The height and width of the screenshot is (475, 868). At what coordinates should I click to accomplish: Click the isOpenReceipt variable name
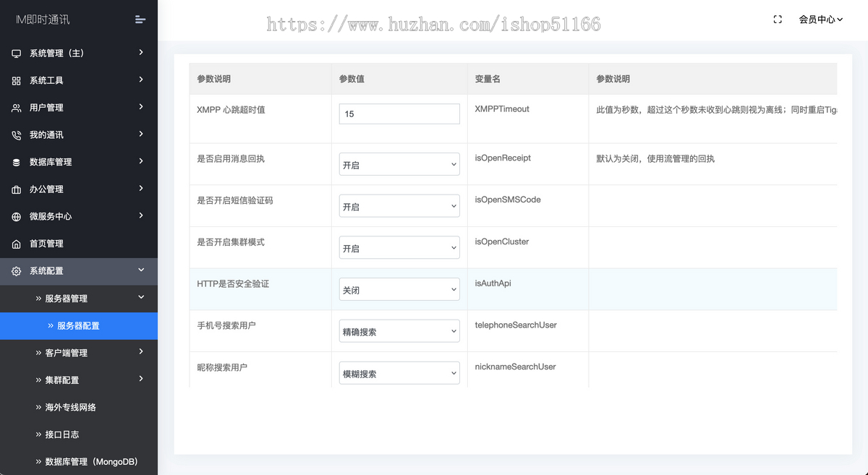pos(503,158)
